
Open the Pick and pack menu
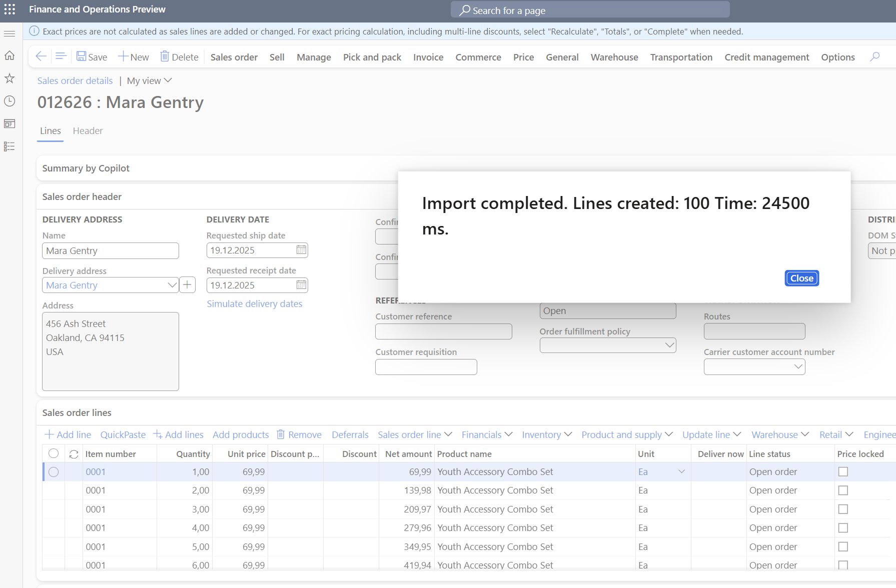click(372, 57)
